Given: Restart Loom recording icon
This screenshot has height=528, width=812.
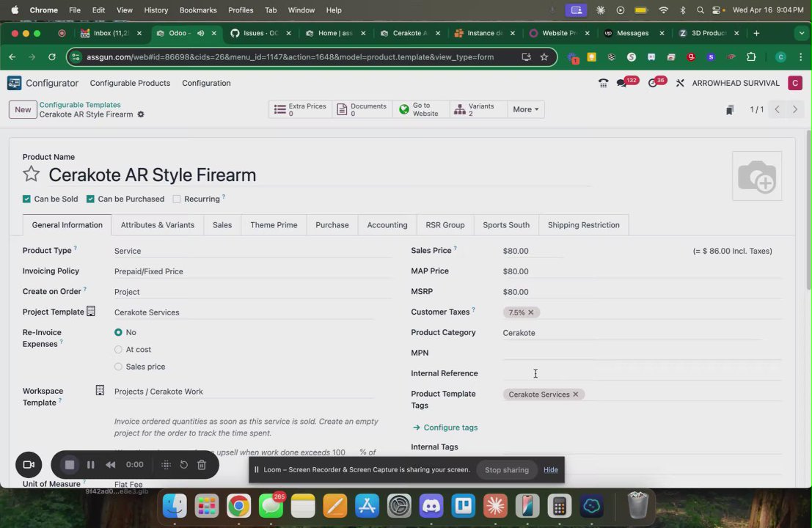Looking at the screenshot, I should click(184, 465).
